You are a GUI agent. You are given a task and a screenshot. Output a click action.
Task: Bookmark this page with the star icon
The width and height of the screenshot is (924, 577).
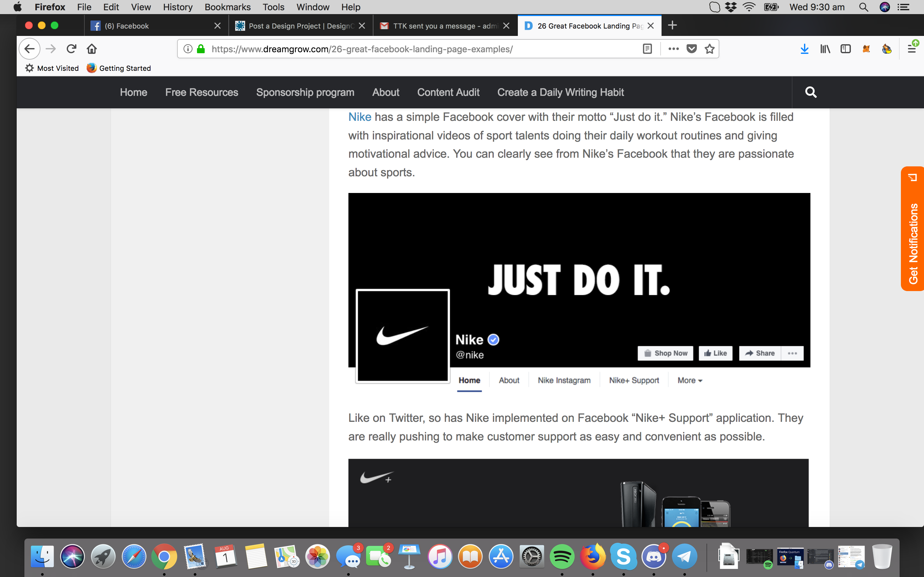pyautogui.click(x=709, y=49)
